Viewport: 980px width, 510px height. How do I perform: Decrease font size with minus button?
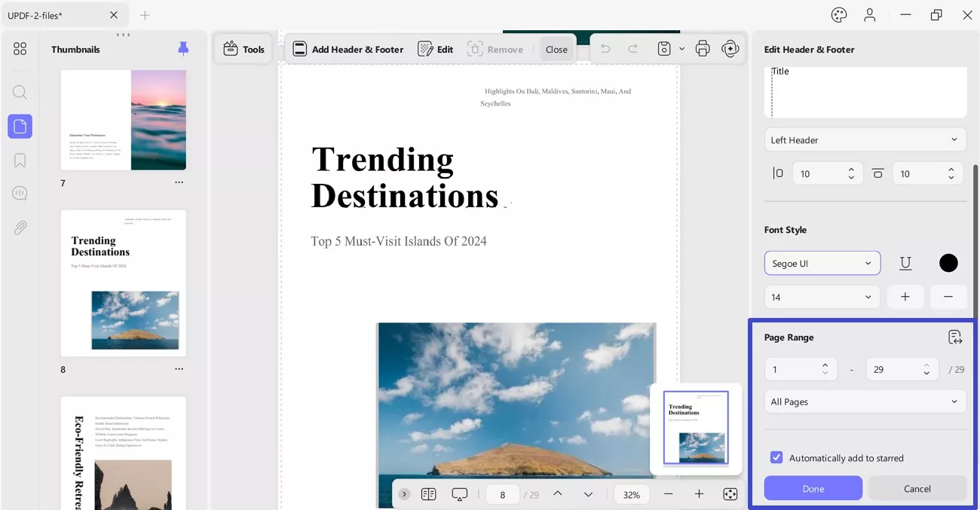coord(948,297)
